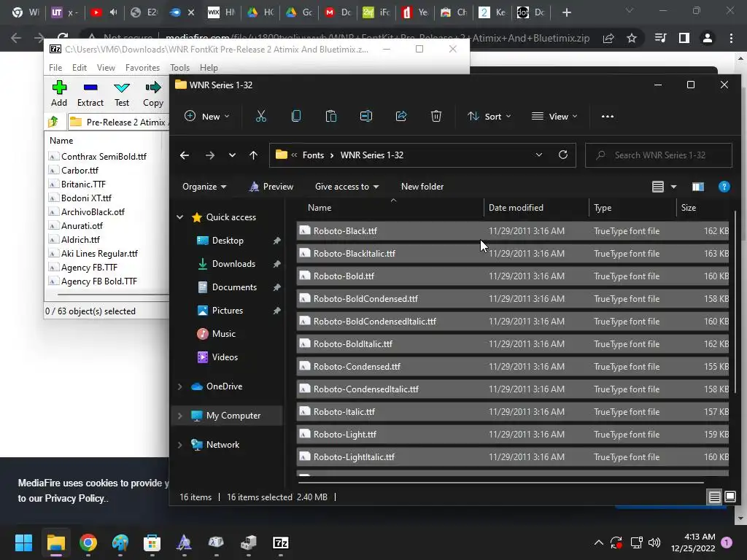Open Chrome share page icon

[x=608, y=38]
